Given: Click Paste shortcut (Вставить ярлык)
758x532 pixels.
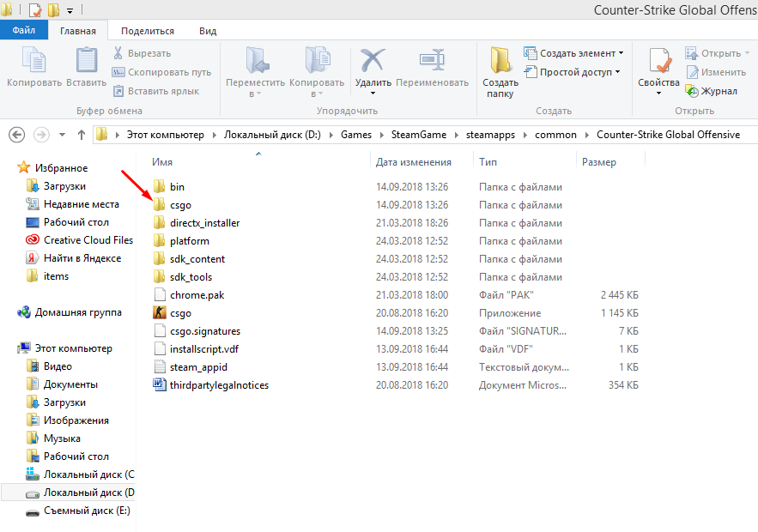Looking at the screenshot, I should pos(155,91).
